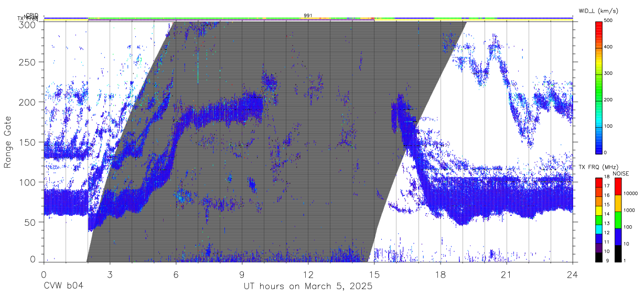Click range gate 100 tick label on vertical axis

28,182
